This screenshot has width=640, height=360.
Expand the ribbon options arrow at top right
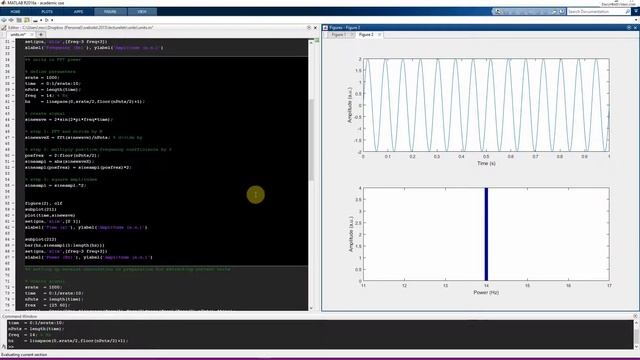tap(636, 11)
